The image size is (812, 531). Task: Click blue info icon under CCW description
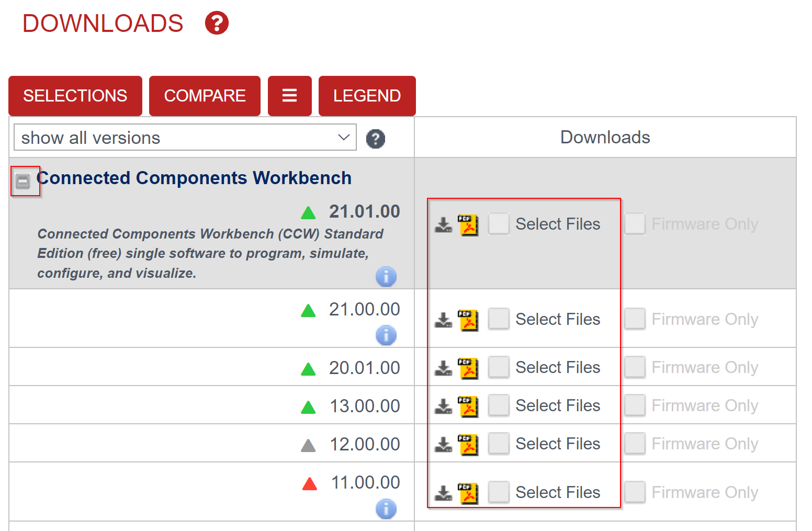click(x=386, y=276)
